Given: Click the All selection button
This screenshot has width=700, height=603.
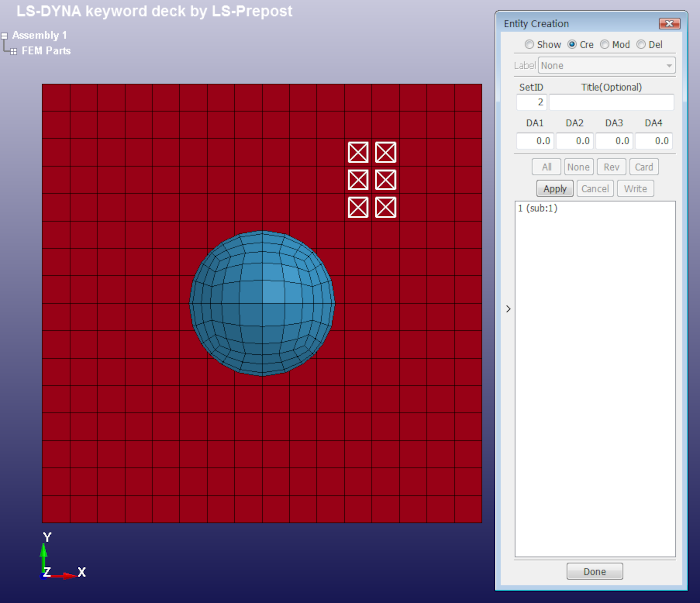Looking at the screenshot, I should 546,167.
